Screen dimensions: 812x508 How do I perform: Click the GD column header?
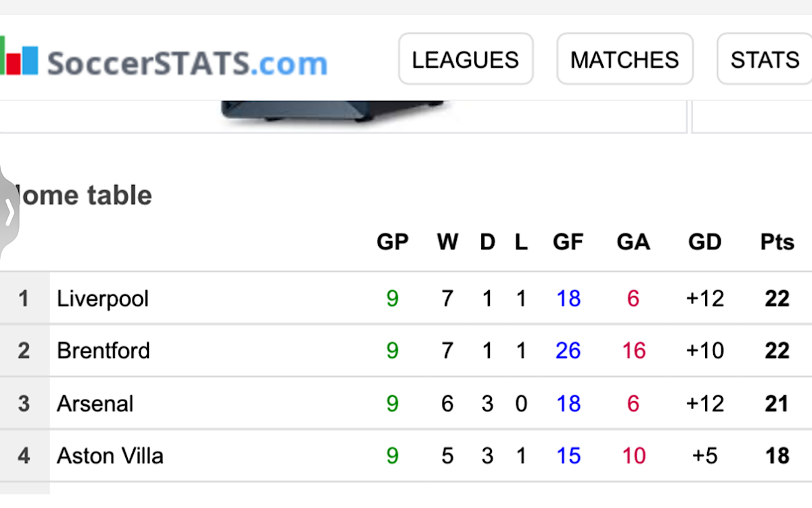(704, 242)
